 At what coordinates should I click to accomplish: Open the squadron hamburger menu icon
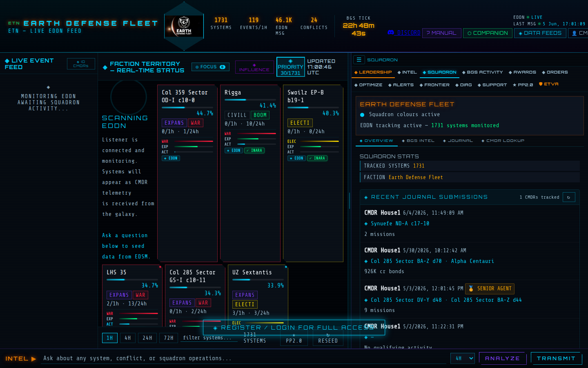point(359,60)
